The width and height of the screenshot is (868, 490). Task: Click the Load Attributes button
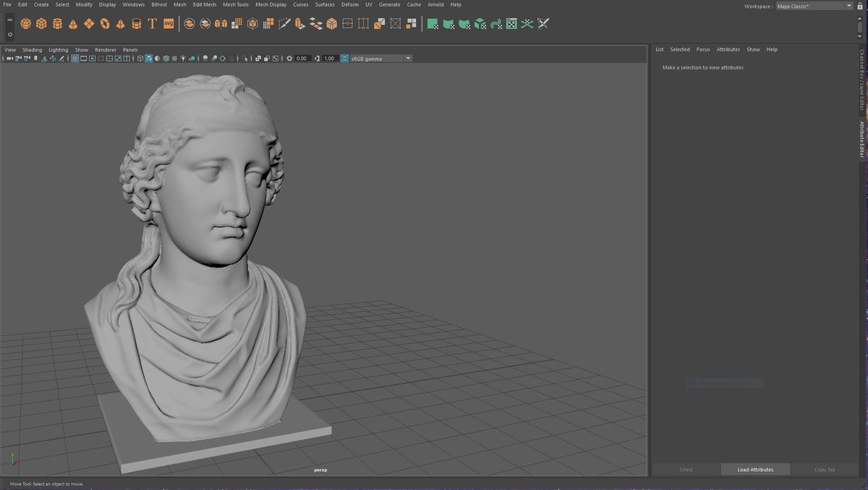click(x=755, y=469)
